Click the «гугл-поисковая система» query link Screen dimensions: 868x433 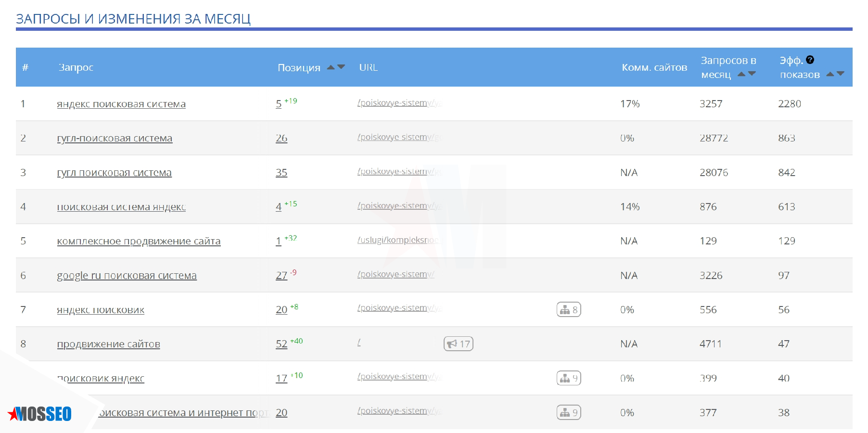click(x=115, y=138)
